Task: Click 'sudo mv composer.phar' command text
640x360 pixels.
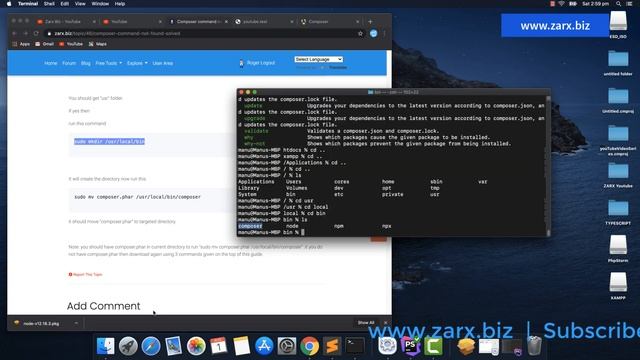Action: click(x=138, y=197)
